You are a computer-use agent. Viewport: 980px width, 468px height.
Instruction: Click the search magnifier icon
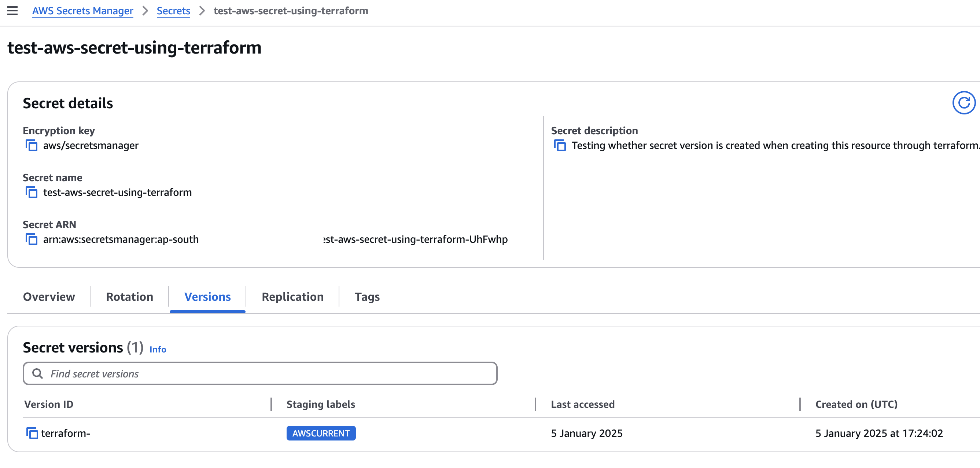(x=37, y=374)
